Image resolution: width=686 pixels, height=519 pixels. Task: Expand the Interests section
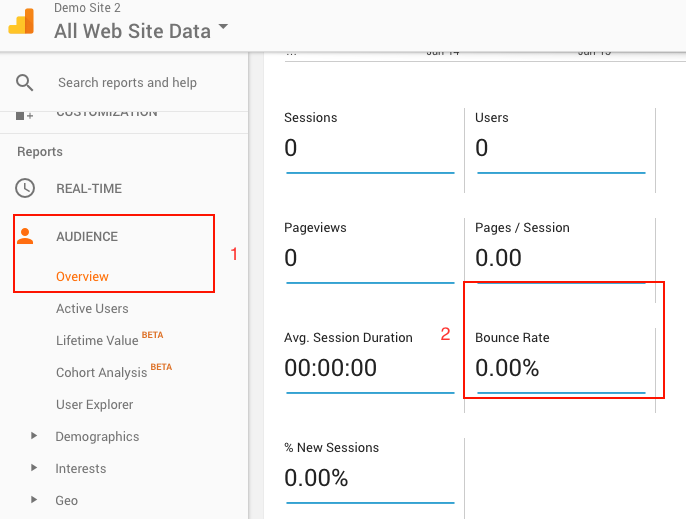click(x=80, y=469)
